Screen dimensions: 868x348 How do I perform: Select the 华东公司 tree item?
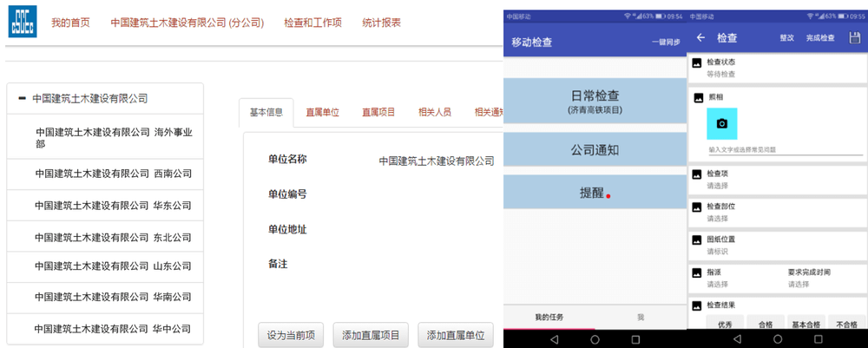[105, 206]
